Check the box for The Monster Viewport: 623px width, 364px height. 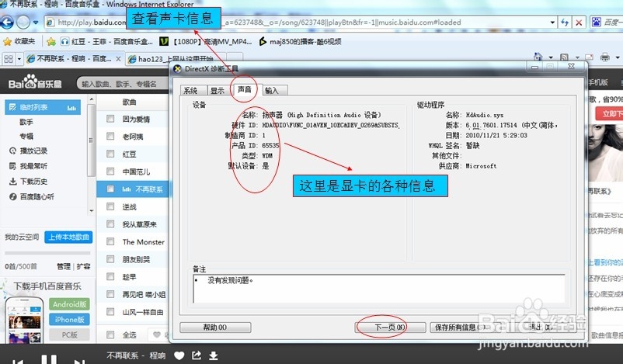click(110, 241)
